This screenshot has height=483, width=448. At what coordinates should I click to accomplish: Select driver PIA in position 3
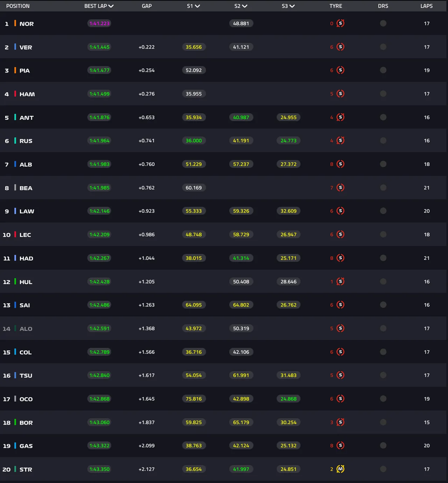click(24, 70)
